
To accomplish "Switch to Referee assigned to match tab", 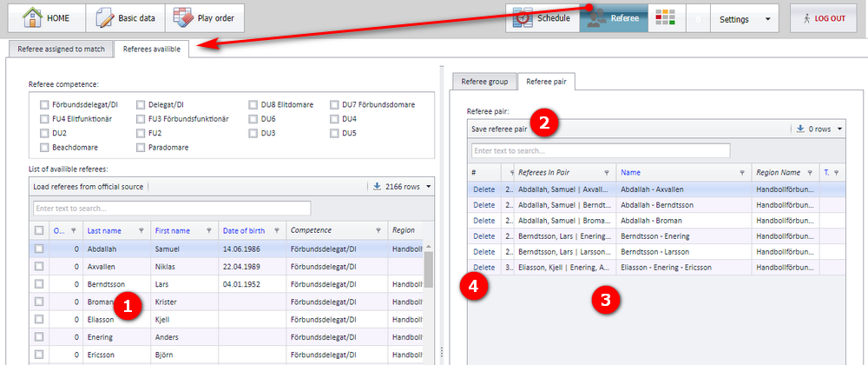I will 61,49.
